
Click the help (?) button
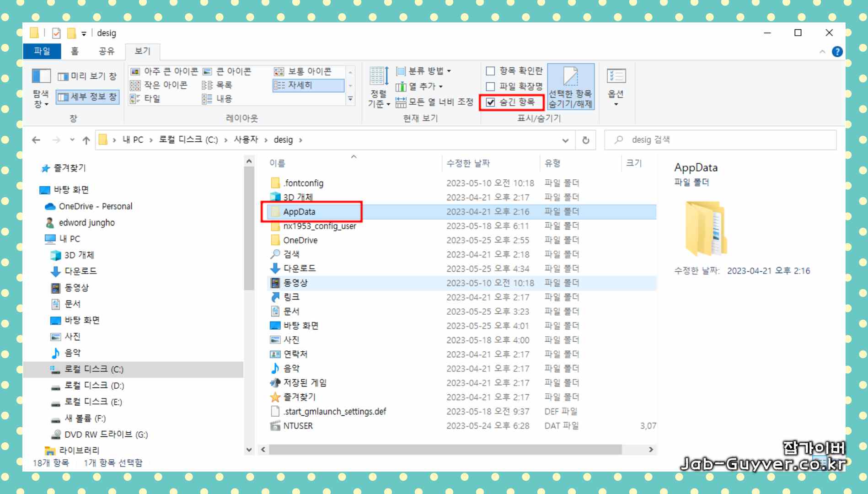pyautogui.click(x=837, y=52)
